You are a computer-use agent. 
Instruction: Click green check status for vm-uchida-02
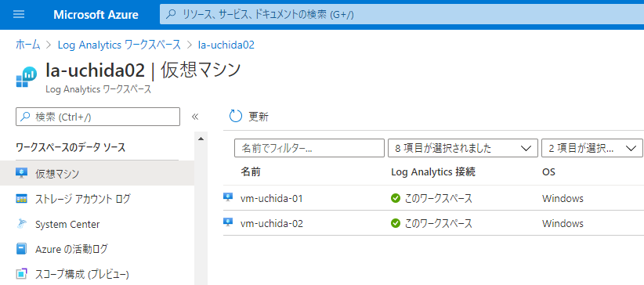pos(396,224)
